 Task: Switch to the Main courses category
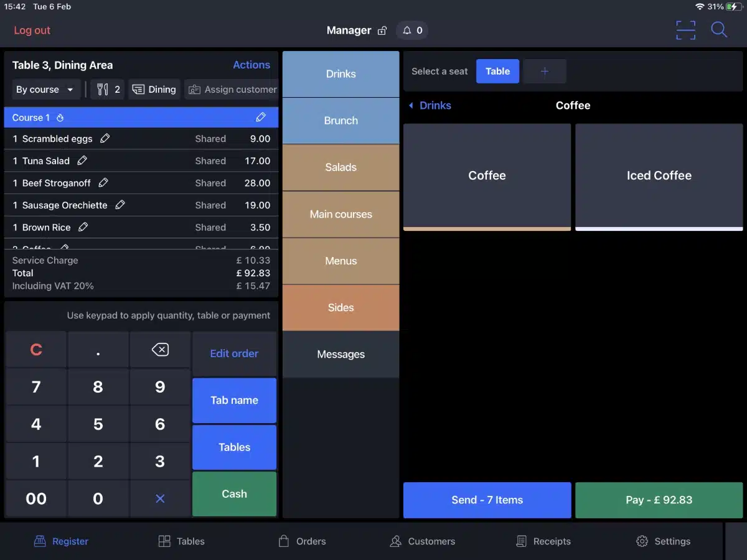coord(341,214)
